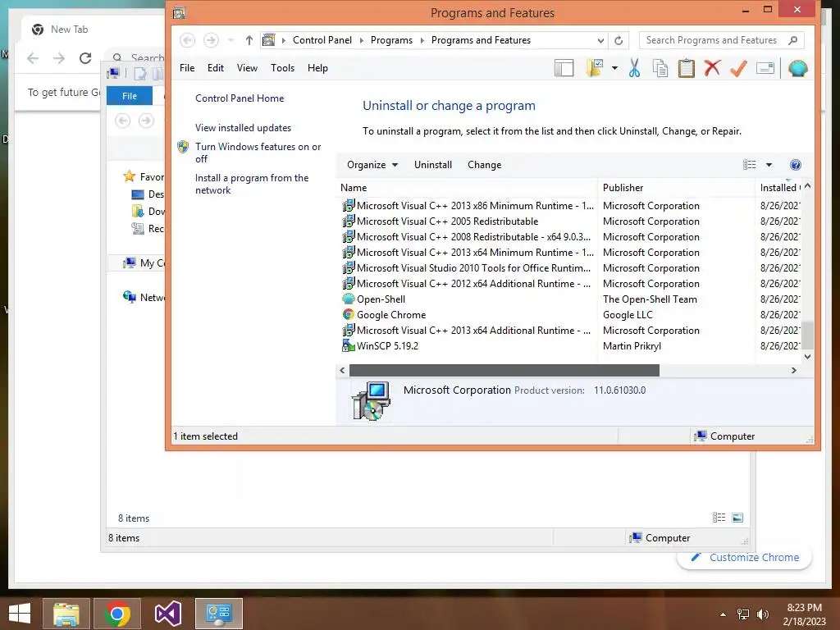Open Google Chrome from the taskbar

pyautogui.click(x=117, y=614)
